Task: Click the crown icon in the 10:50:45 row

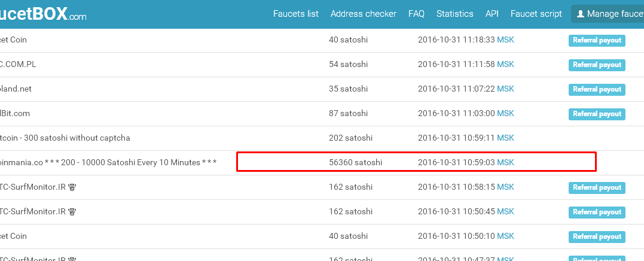Action: 72,212
